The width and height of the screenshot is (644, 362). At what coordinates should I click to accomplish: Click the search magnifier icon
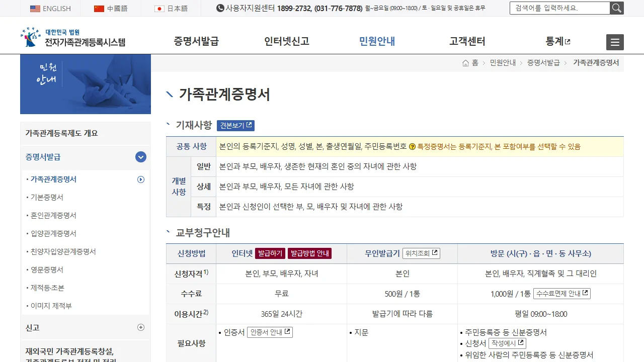pyautogui.click(x=617, y=8)
